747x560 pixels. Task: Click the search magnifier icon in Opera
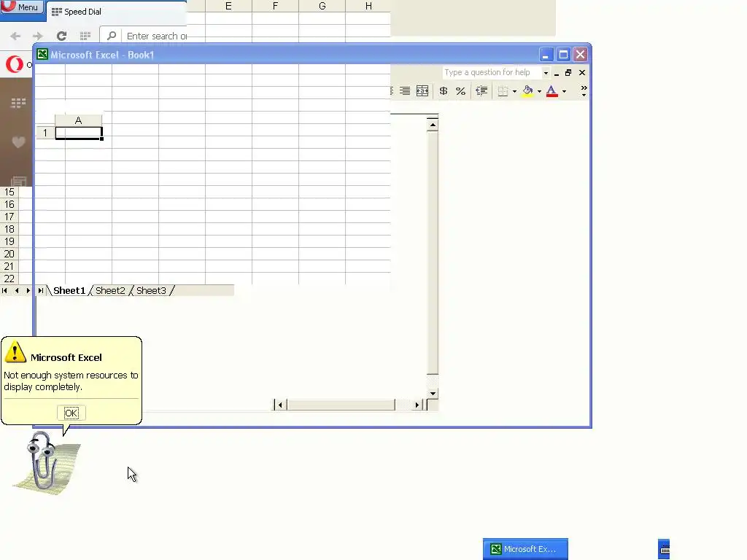point(112,36)
